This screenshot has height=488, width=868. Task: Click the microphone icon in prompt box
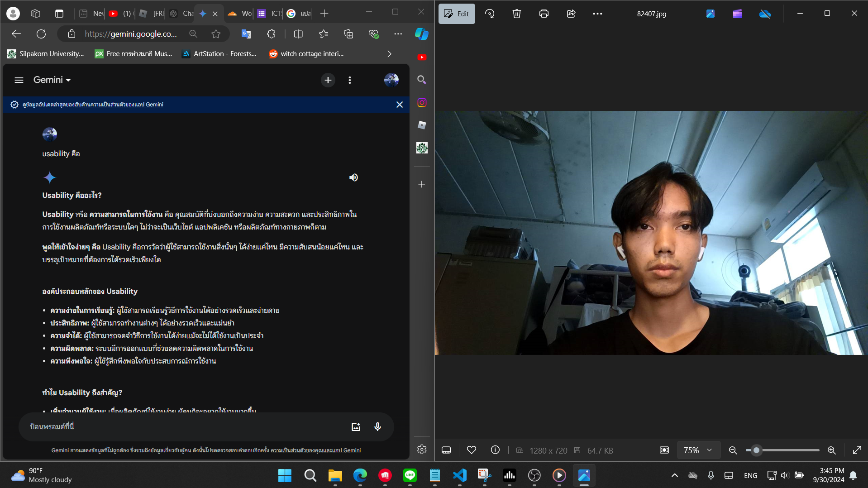(x=377, y=426)
